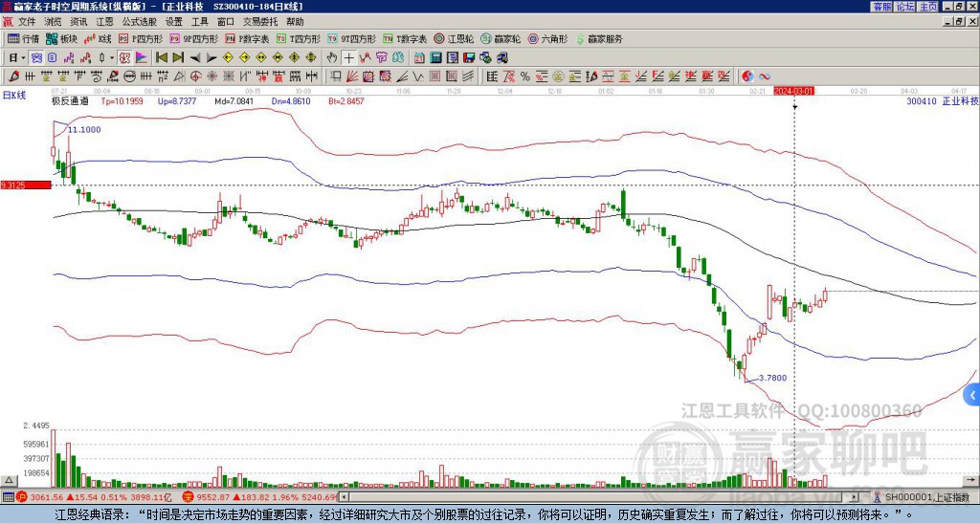Screen dimensions: 980x524
Task: Toggle the pressed chart-style button beside 日
Action: pos(36,58)
